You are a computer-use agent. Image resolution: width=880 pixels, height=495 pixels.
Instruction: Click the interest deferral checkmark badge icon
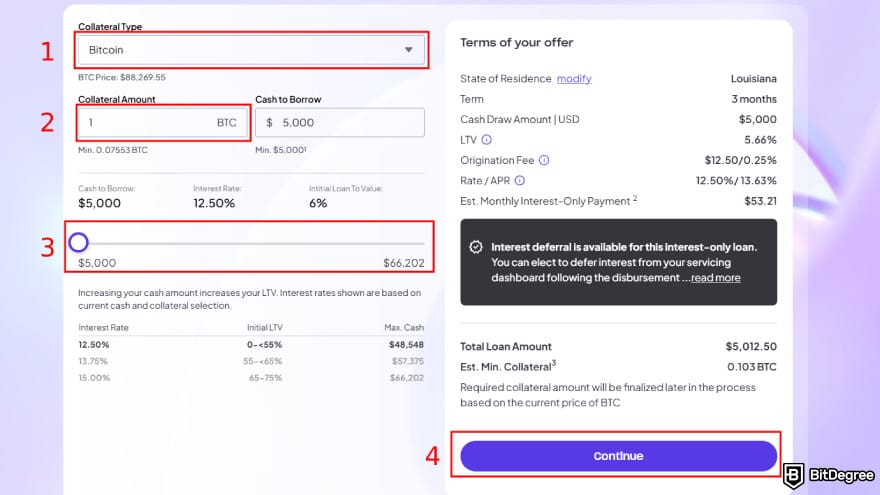[x=476, y=247]
